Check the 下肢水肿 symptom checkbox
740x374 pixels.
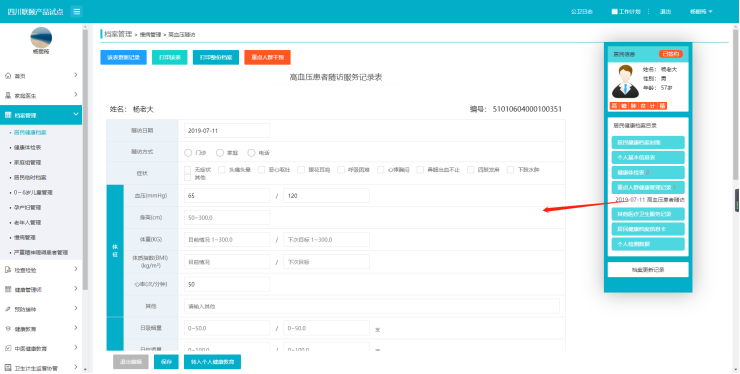(x=510, y=170)
